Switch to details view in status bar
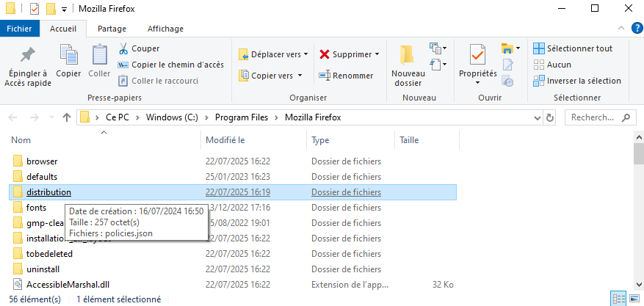The width and height of the screenshot is (644, 306). 618,299
